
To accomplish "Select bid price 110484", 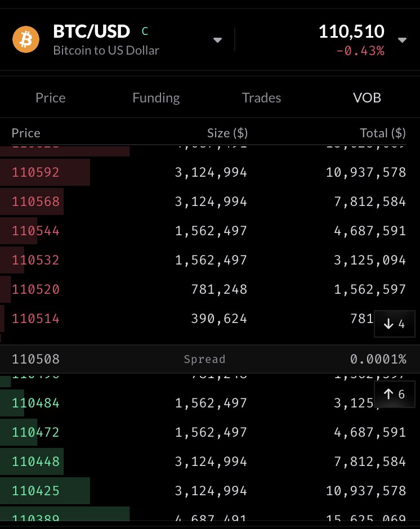I will click(x=36, y=403).
